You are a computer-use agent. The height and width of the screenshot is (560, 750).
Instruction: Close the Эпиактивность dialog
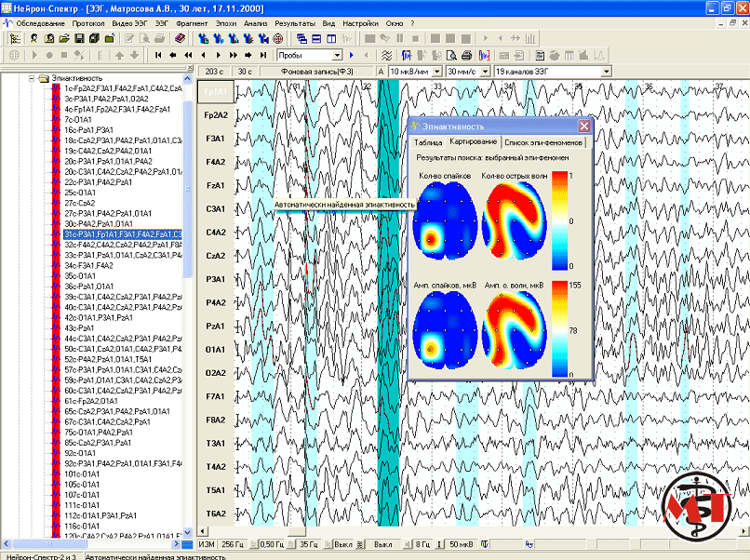(x=584, y=127)
